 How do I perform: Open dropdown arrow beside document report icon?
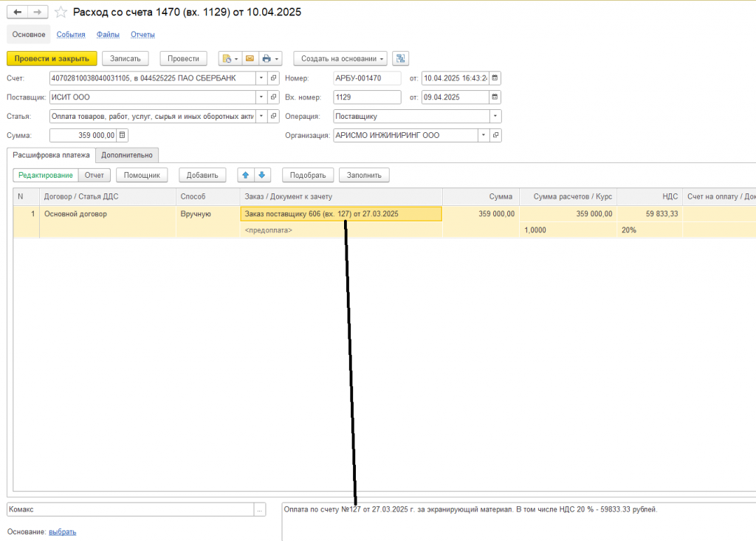point(236,59)
